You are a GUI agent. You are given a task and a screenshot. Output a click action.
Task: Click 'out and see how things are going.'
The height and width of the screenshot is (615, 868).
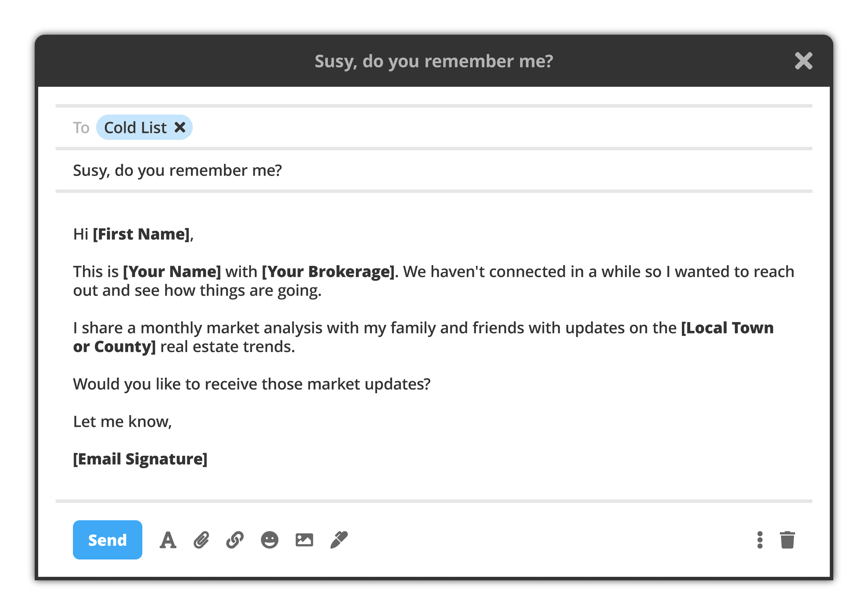click(197, 291)
